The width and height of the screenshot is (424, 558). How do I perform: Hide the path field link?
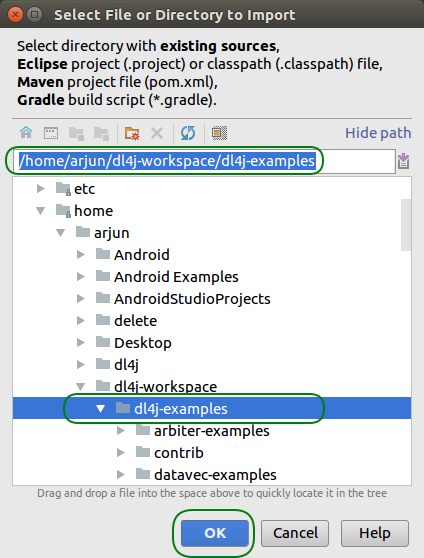(378, 133)
